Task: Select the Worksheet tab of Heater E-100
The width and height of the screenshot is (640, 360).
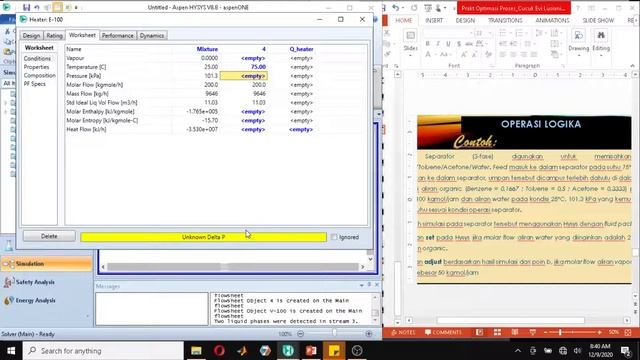Action: [x=82, y=35]
